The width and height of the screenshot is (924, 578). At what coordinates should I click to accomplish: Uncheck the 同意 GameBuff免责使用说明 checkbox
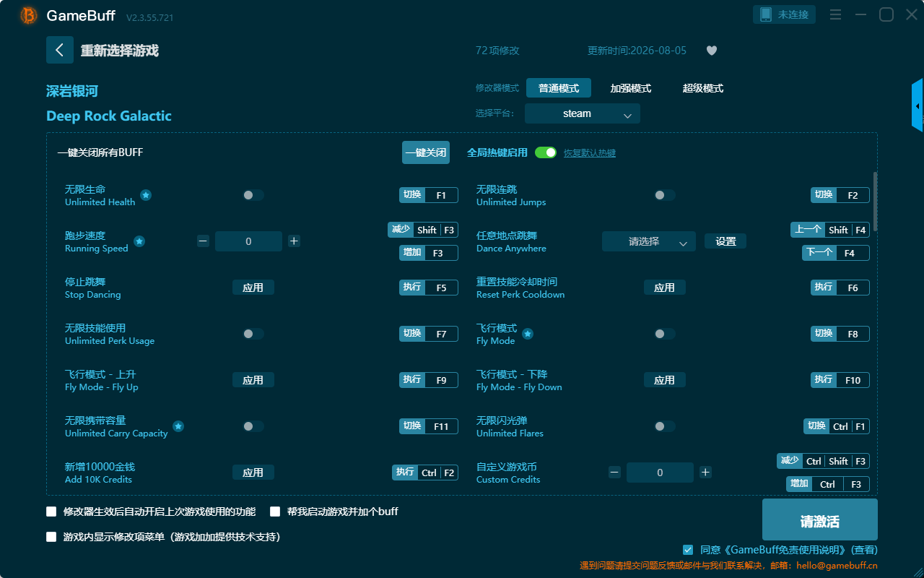tap(688, 550)
